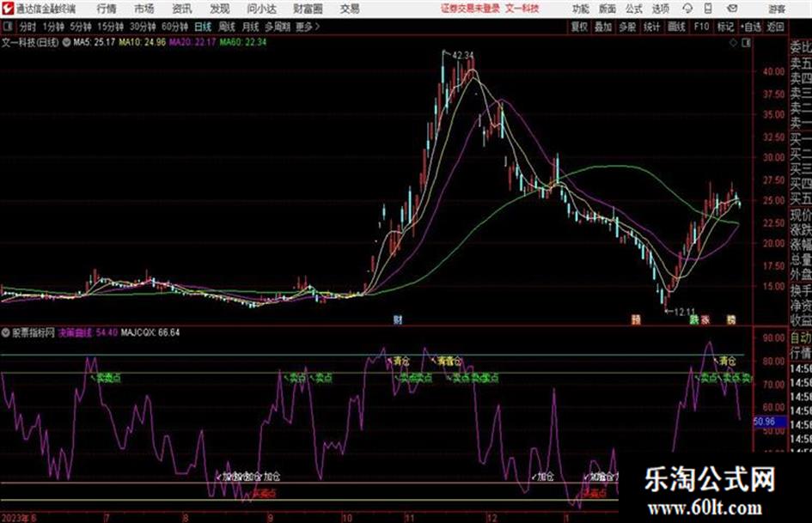The image size is (812, 523).
Task: Click the 2023年6 date label on time axis
Action: tap(19, 517)
